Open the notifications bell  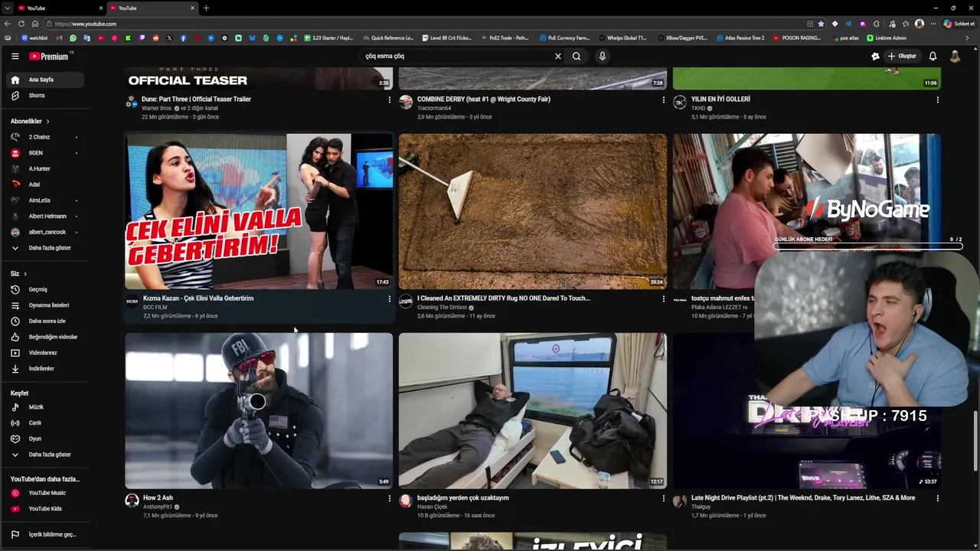click(933, 56)
